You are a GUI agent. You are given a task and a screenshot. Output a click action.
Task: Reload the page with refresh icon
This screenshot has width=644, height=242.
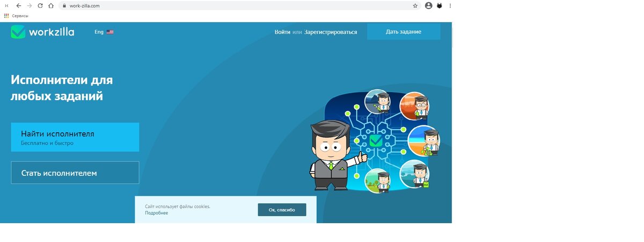(40, 5)
